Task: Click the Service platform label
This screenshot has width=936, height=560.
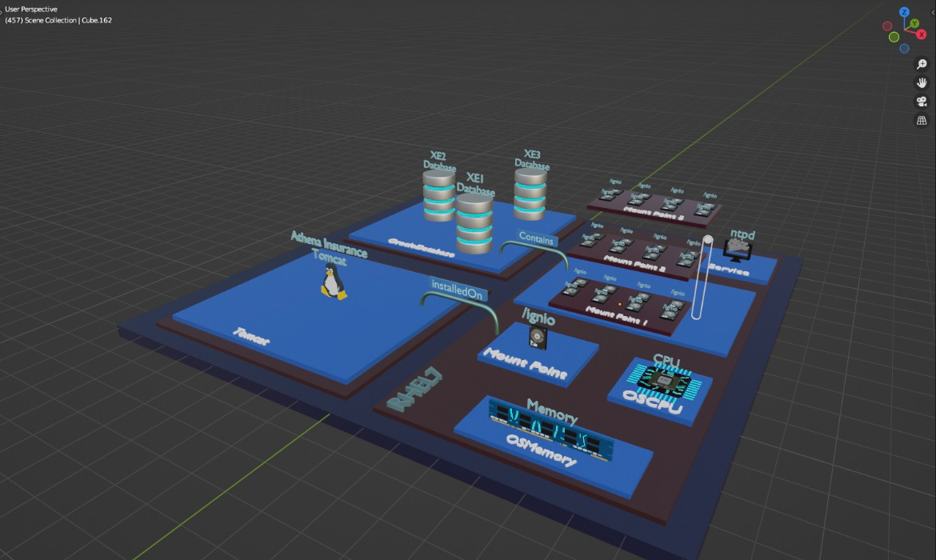Action: pyautogui.click(x=728, y=270)
